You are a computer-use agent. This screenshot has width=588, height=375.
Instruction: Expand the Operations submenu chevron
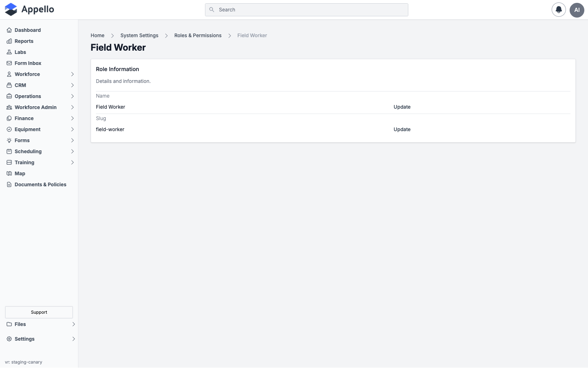tap(72, 96)
